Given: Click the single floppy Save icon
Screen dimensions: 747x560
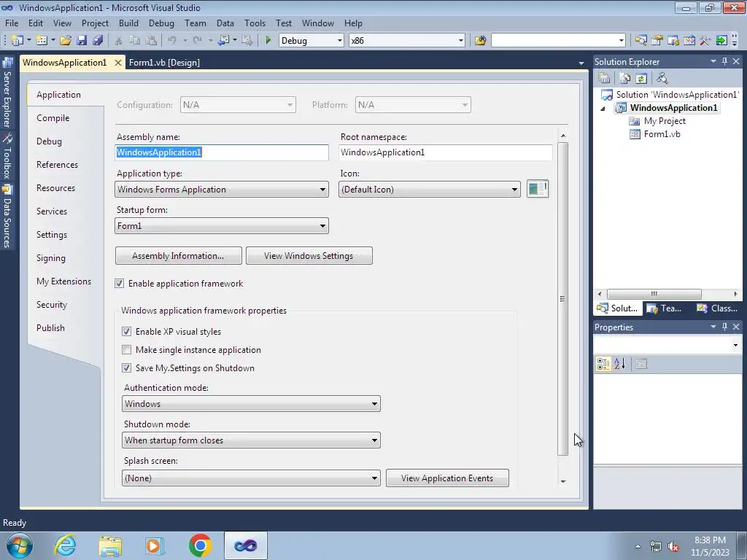Looking at the screenshot, I should pos(82,41).
